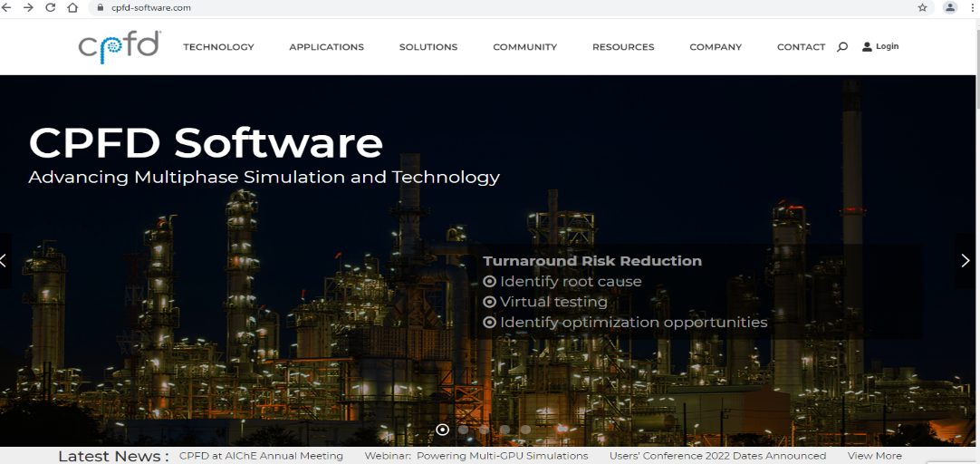Expand the TECHNOLOGY navigation menu

click(218, 47)
